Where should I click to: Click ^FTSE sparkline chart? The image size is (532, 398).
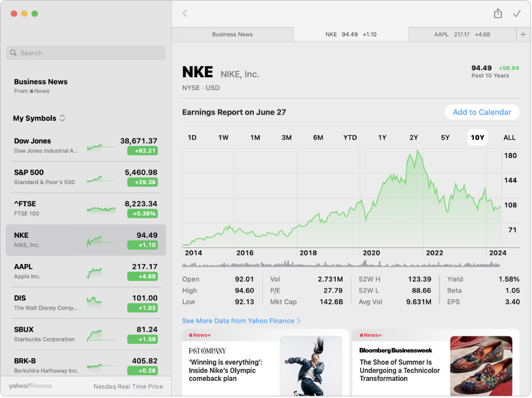pos(101,209)
